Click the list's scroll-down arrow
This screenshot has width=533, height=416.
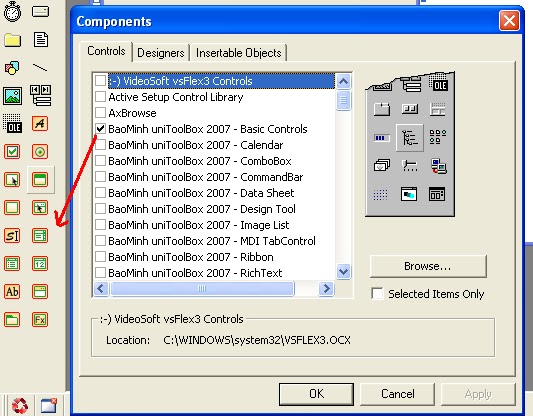pyautogui.click(x=343, y=272)
